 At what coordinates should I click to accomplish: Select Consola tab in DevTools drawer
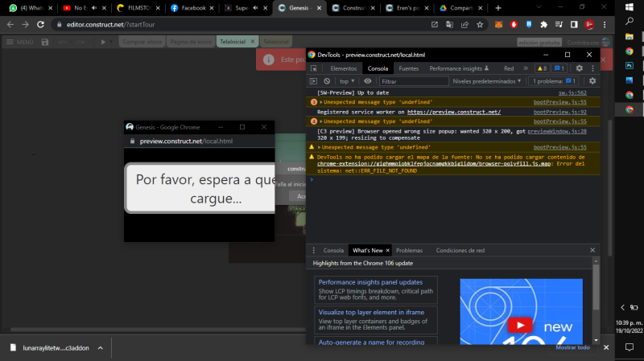pyautogui.click(x=333, y=250)
